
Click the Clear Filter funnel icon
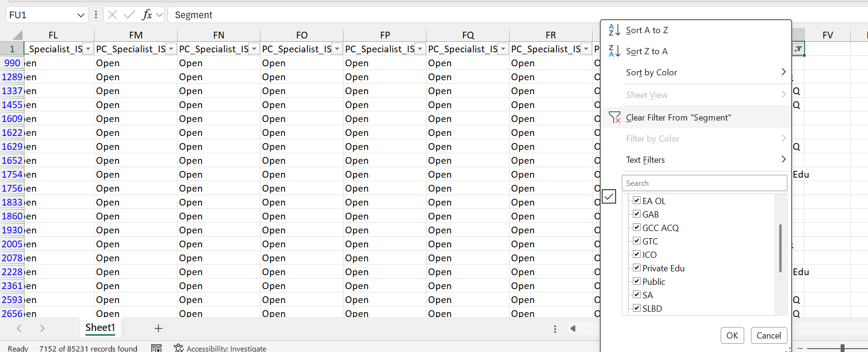[615, 118]
